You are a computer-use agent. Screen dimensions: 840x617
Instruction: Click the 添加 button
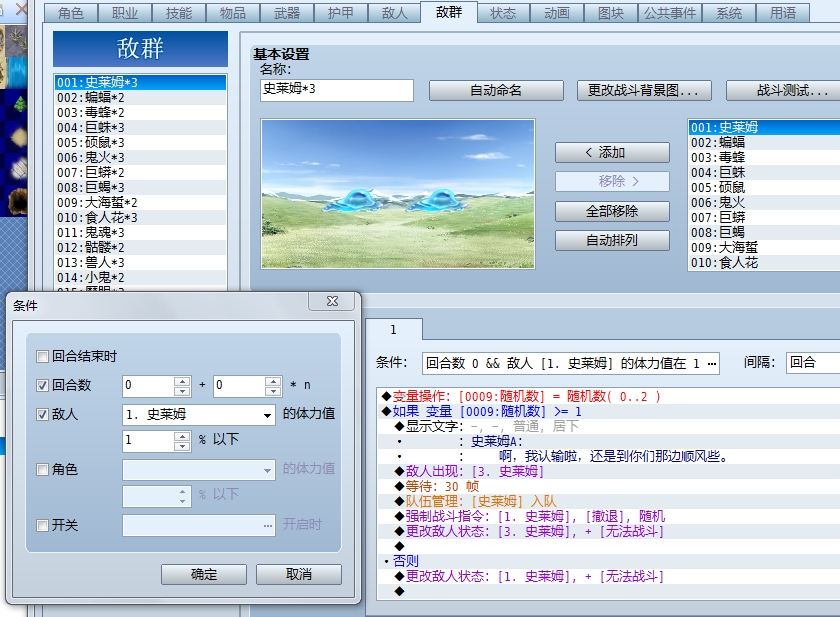(x=612, y=153)
